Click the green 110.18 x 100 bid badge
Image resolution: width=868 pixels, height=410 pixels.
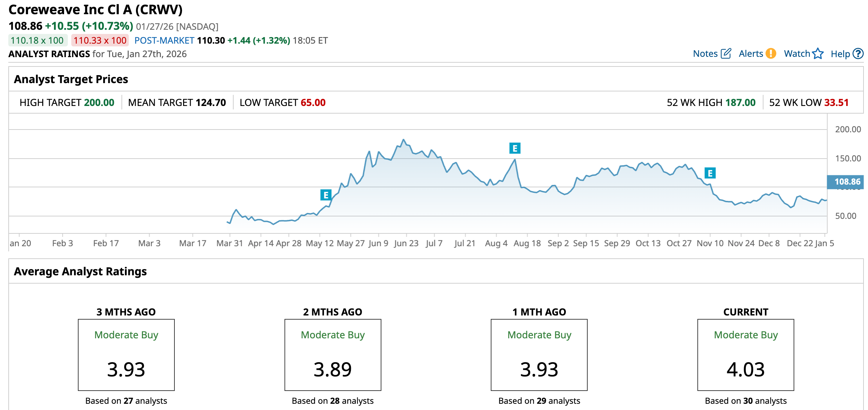[37, 41]
